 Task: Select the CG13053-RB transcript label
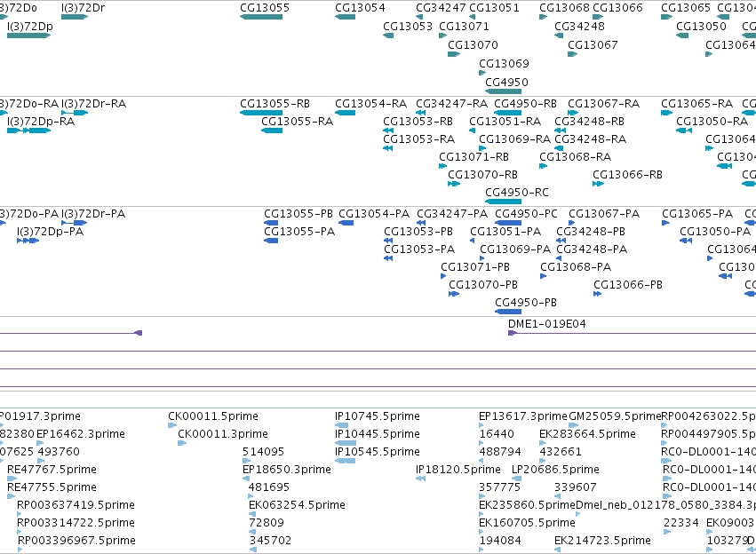pos(418,122)
